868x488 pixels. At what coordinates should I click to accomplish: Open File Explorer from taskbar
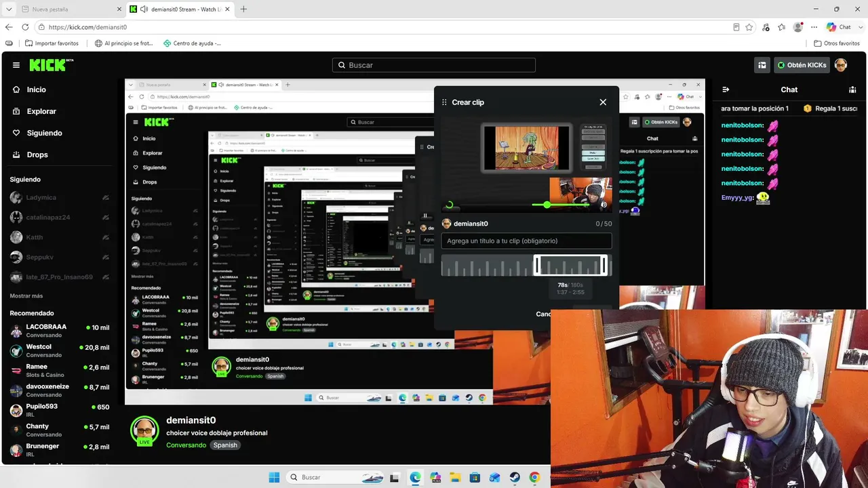pyautogui.click(x=455, y=477)
